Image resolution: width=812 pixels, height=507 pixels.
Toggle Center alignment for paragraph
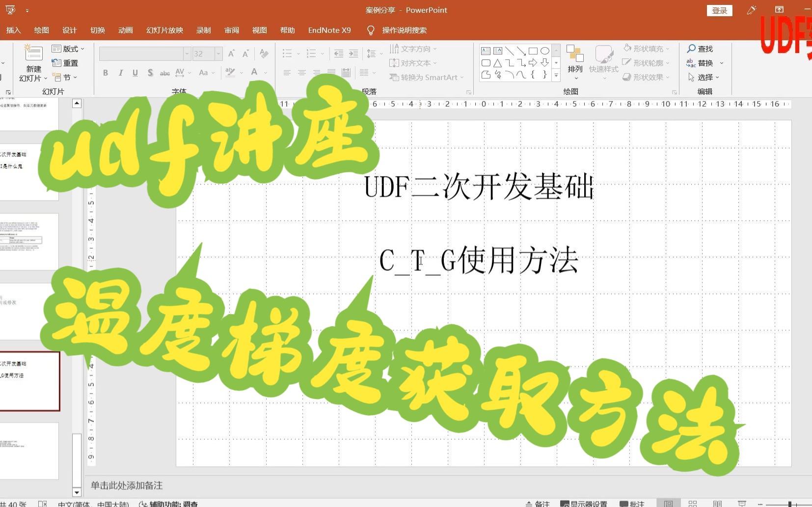point(302,73)
